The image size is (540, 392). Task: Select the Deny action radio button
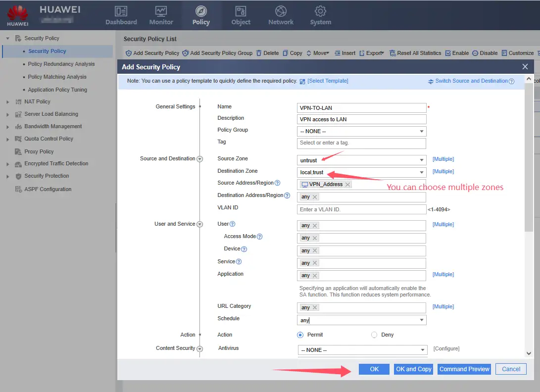tap(374, 335)
